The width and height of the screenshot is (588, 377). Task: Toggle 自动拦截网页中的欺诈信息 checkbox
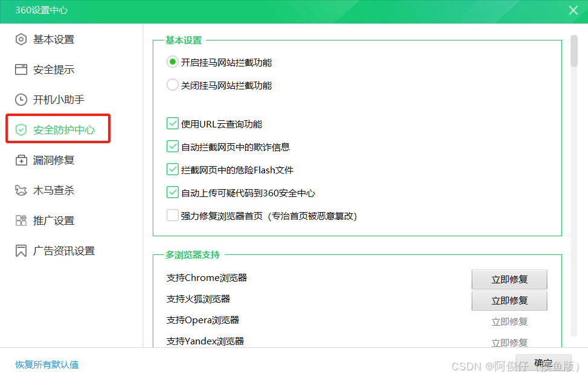173,146
